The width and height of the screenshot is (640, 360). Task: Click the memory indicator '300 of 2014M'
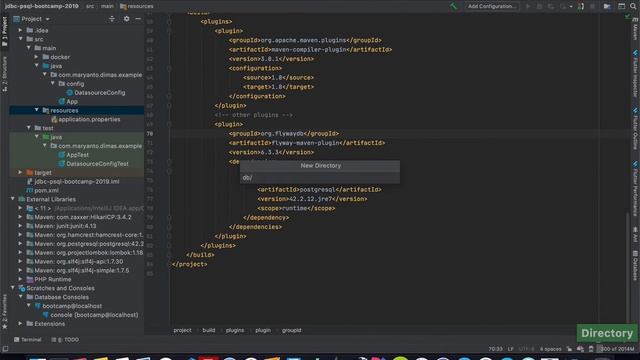(616, 349)
